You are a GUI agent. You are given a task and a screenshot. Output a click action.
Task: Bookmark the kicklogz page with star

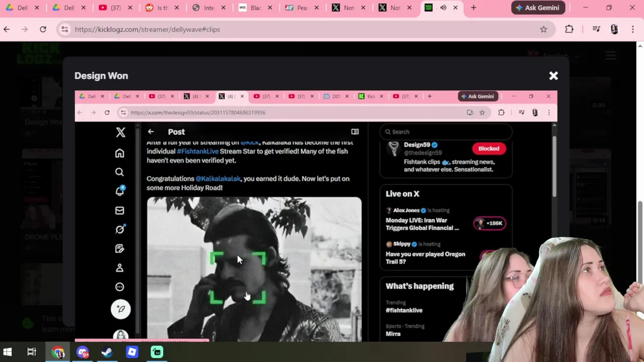pyautogui.click(x=543, y=29)
